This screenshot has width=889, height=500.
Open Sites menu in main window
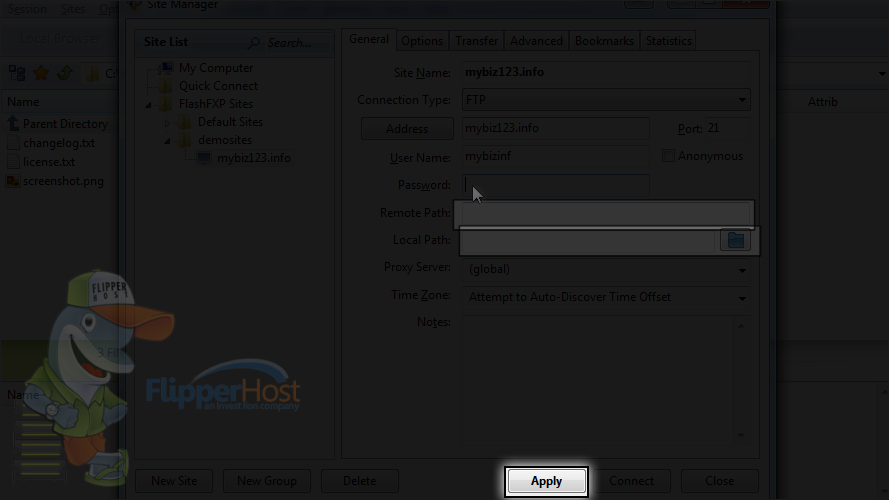point(73,9)
